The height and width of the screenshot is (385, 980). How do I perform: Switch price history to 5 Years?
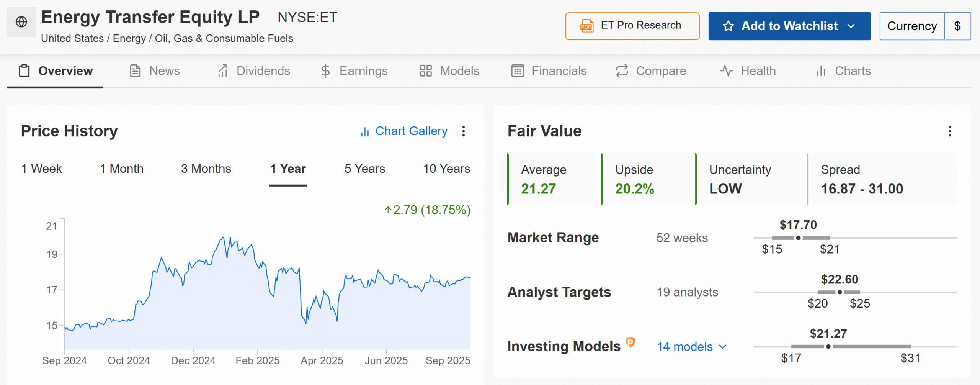(364, 169)
